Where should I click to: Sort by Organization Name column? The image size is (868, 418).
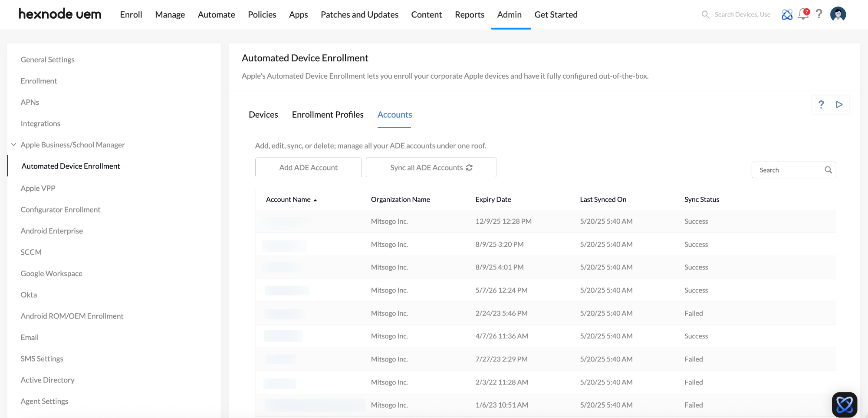400,199
